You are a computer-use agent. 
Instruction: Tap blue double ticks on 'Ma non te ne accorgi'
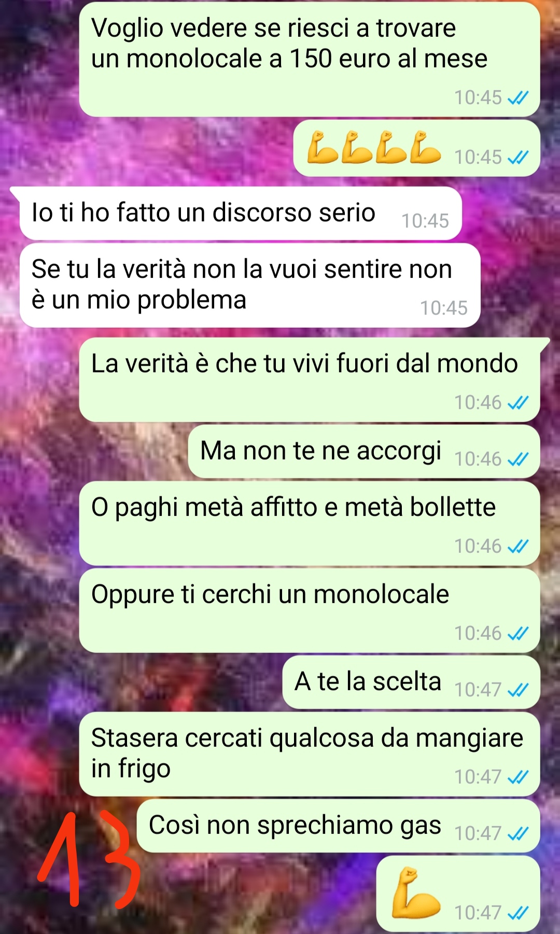pos(518,459)
